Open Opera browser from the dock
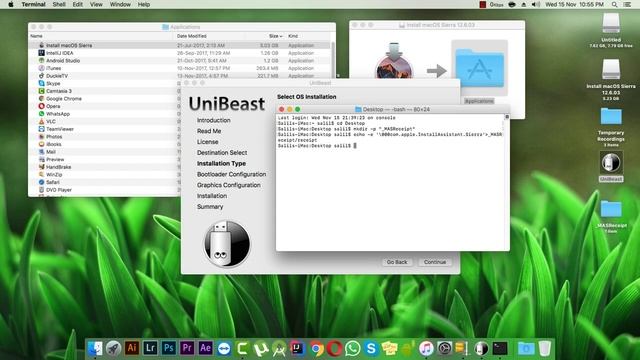The height and width of the screenshot is (360, 640). click(x=334, y=349)
